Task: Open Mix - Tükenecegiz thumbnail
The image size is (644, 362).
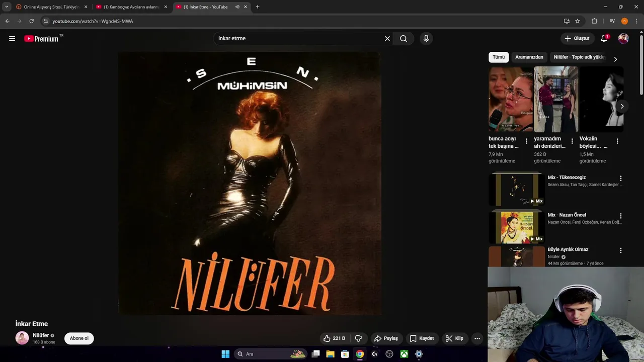Action: (517, 189)
